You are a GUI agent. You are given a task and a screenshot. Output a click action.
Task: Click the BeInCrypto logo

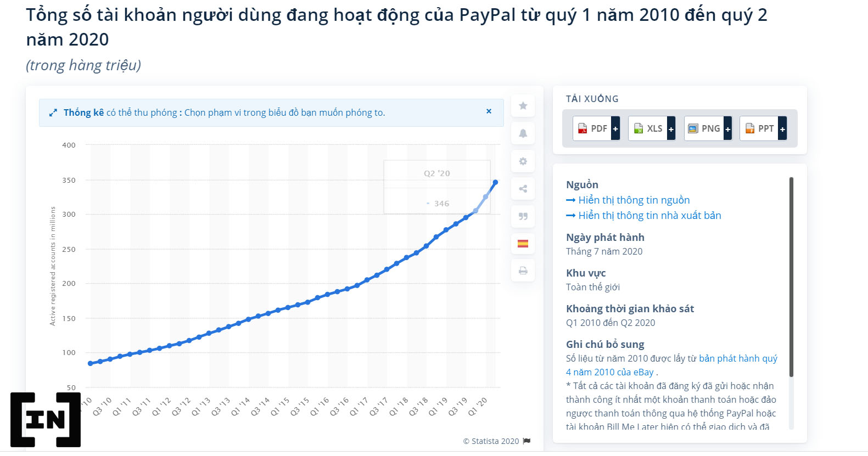46,420
